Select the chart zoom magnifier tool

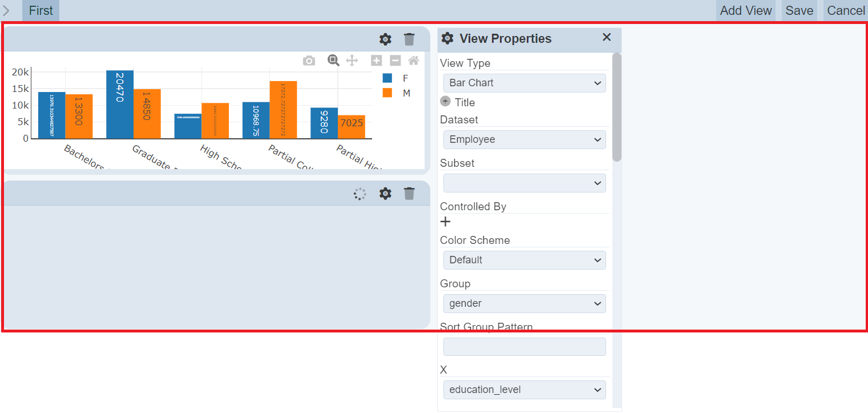(x=333, y=60)
